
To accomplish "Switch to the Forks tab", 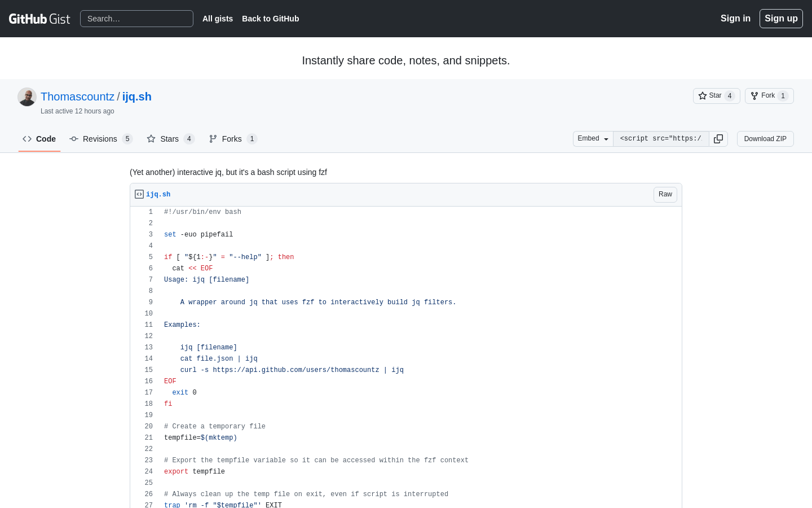I will coord(233,139).
